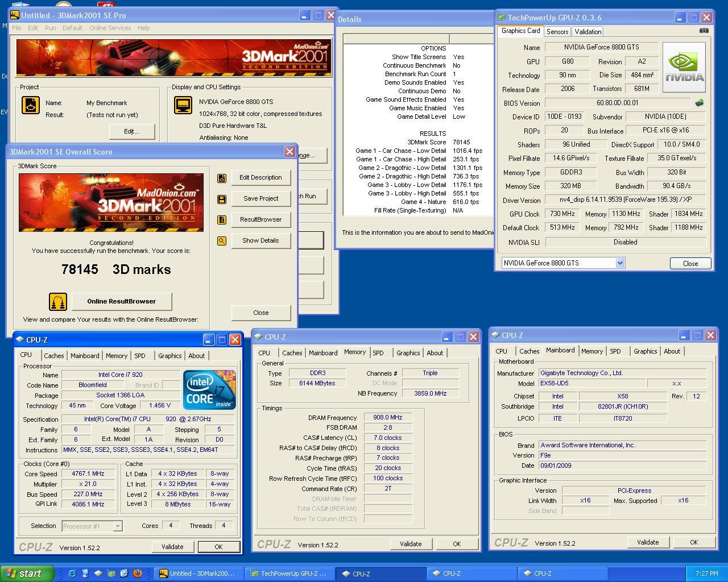The height and width of the screenshot is (582, 728).
Task: Click the Driver Version field in GPU-Z
Action: coord(625,200)
